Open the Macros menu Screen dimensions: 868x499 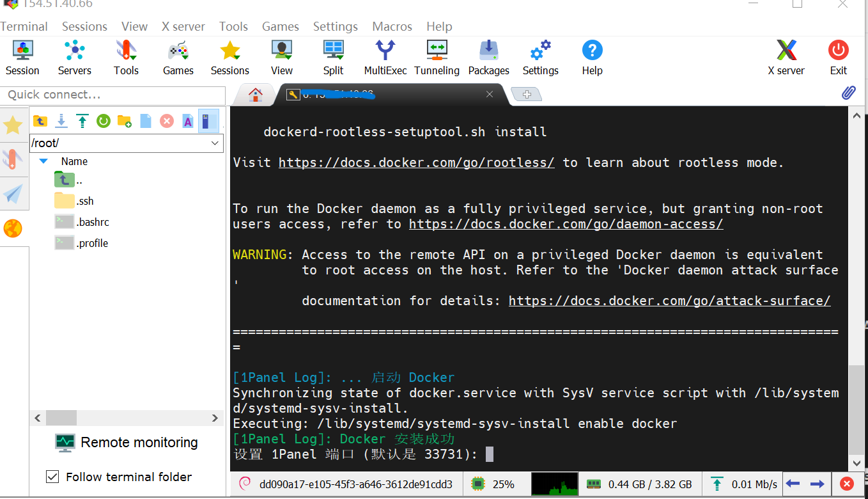click(392, 26)
